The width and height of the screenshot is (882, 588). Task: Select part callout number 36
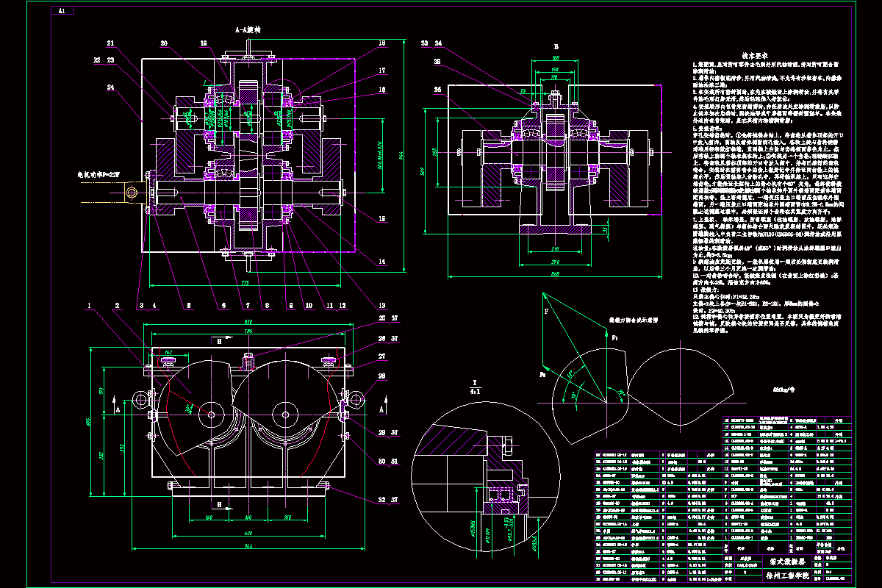click(438, 89)
